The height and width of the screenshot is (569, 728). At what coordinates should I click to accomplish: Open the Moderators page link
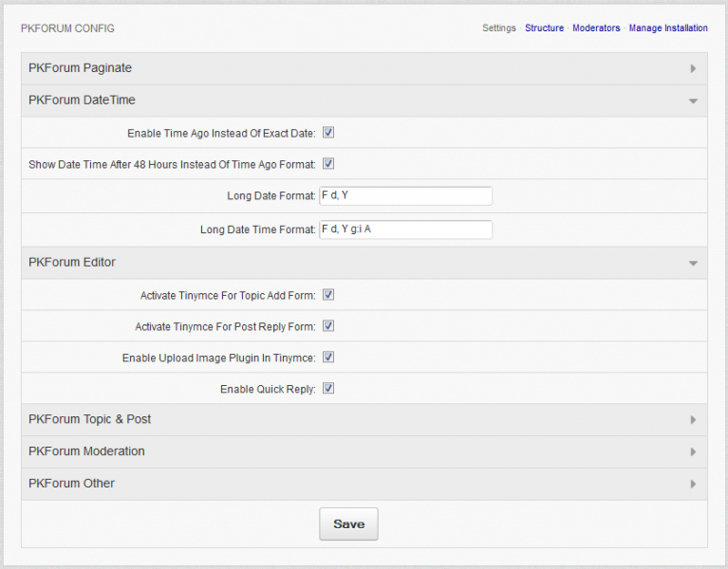tap(596, 28)
